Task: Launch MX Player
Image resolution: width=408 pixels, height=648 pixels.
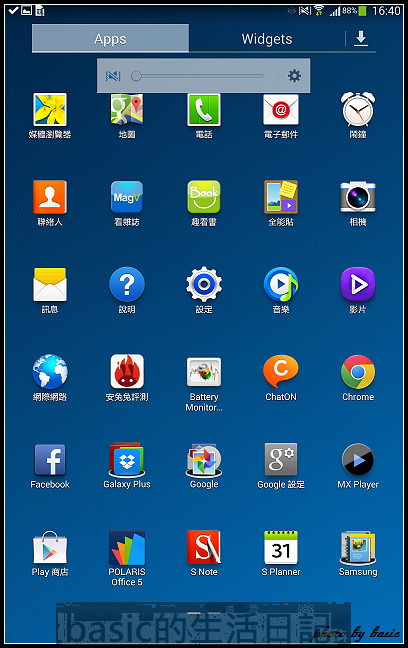Action: click(x=358, y=460)
